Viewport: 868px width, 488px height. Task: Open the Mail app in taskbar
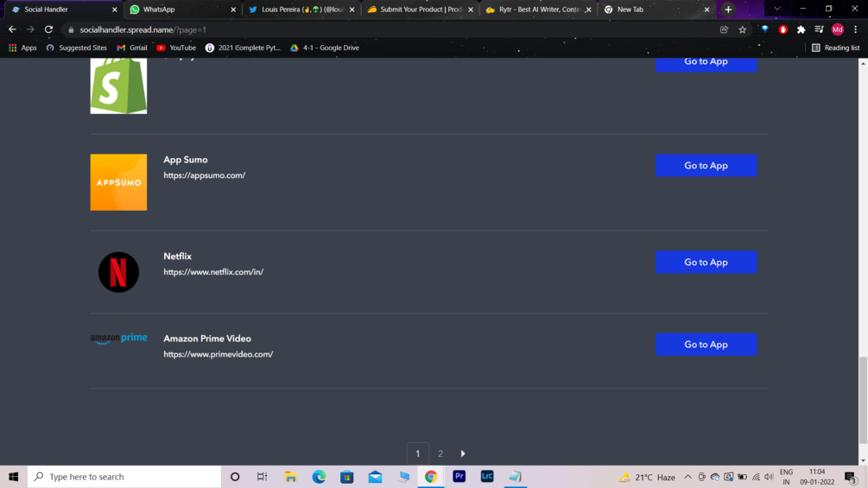point(376,477)
